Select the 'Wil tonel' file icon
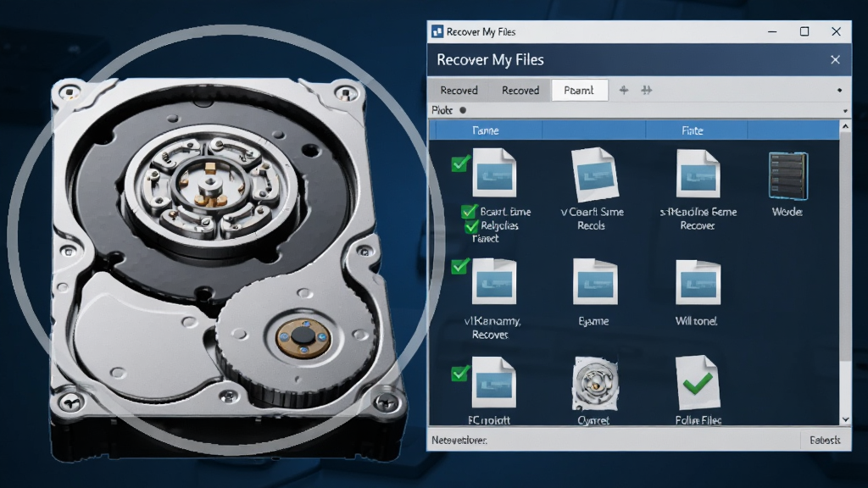The image size is (868, 488). point(698,282)
